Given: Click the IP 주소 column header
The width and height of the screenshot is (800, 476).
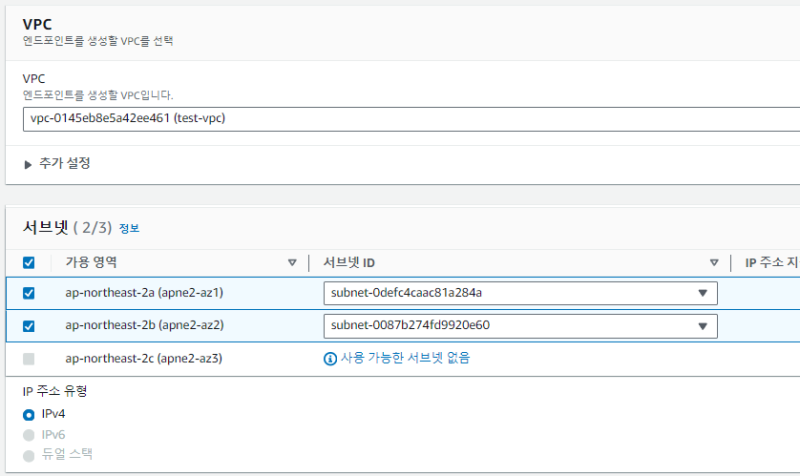Looking at the screenshot, I should 770,263.
